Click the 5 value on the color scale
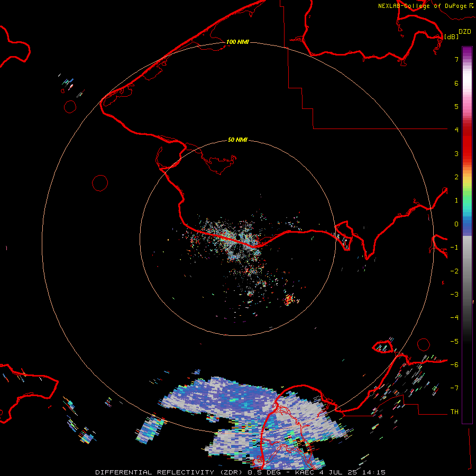Screen dimensions: 476x476 [x=456, y=106]
